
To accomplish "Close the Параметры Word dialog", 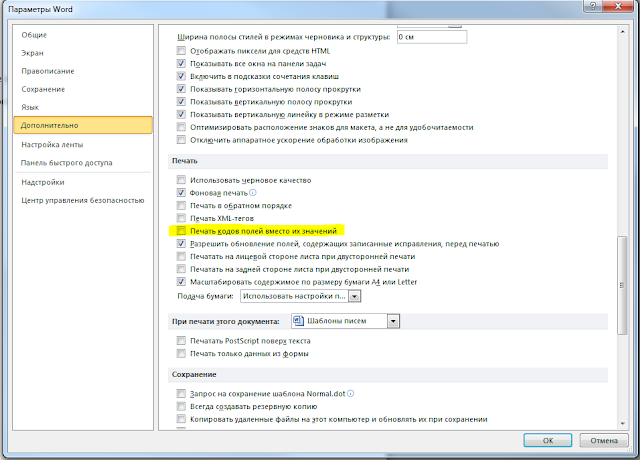I will pos(618,6).
